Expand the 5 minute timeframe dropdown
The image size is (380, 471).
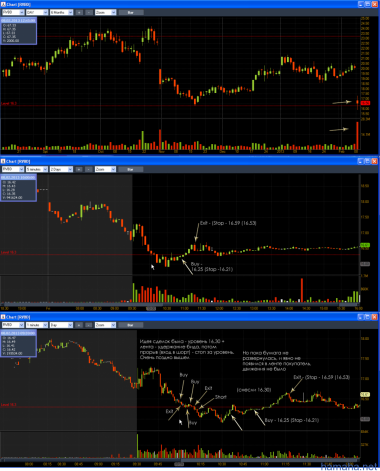pos(37,169)
